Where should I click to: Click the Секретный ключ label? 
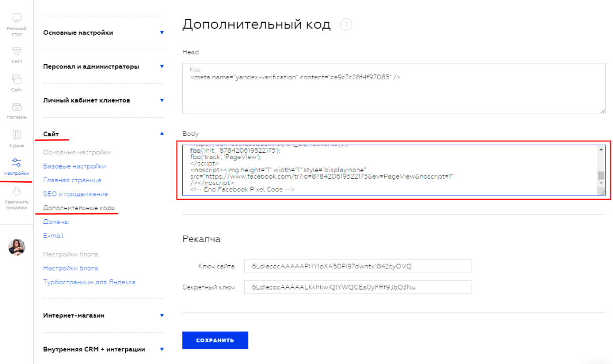(209, 287)
